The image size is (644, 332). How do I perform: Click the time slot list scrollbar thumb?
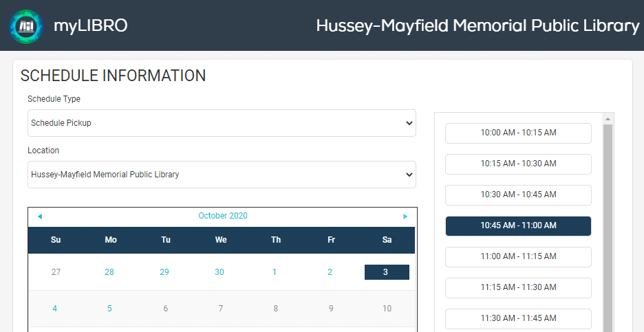click(608, 228)
